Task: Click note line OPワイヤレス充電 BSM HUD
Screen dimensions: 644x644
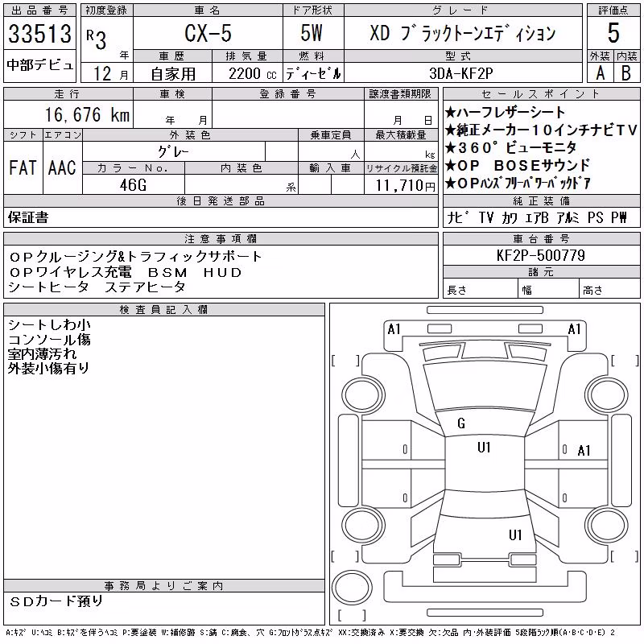Action: [x=126, y=272]
